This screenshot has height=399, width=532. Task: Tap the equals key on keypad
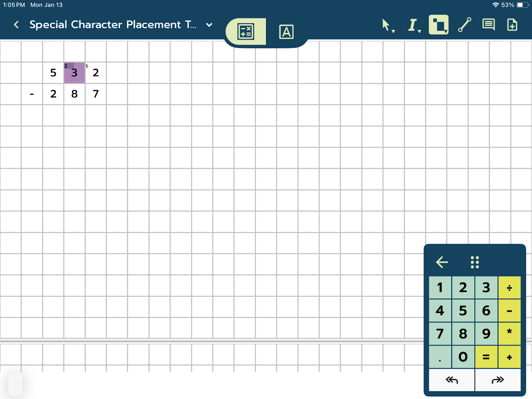click(486, 357)
